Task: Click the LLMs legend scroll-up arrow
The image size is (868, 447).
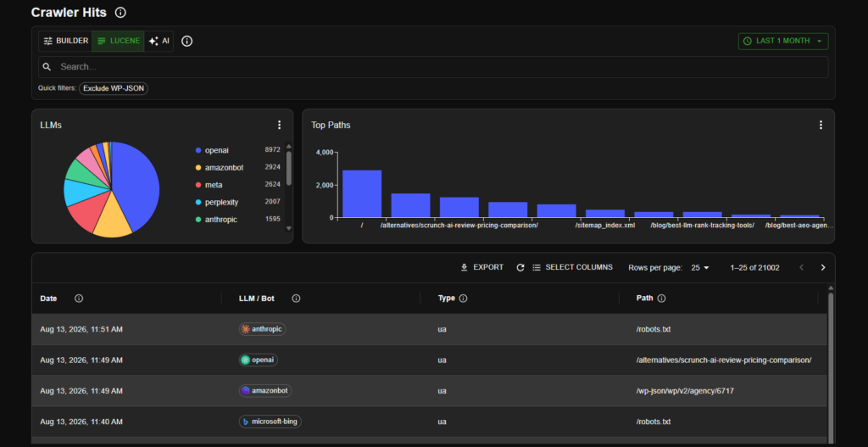Action: (288, 147)
